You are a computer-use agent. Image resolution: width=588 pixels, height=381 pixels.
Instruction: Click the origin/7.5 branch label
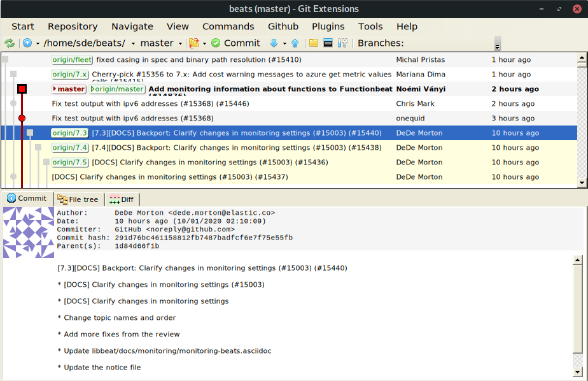pos(70,162)
